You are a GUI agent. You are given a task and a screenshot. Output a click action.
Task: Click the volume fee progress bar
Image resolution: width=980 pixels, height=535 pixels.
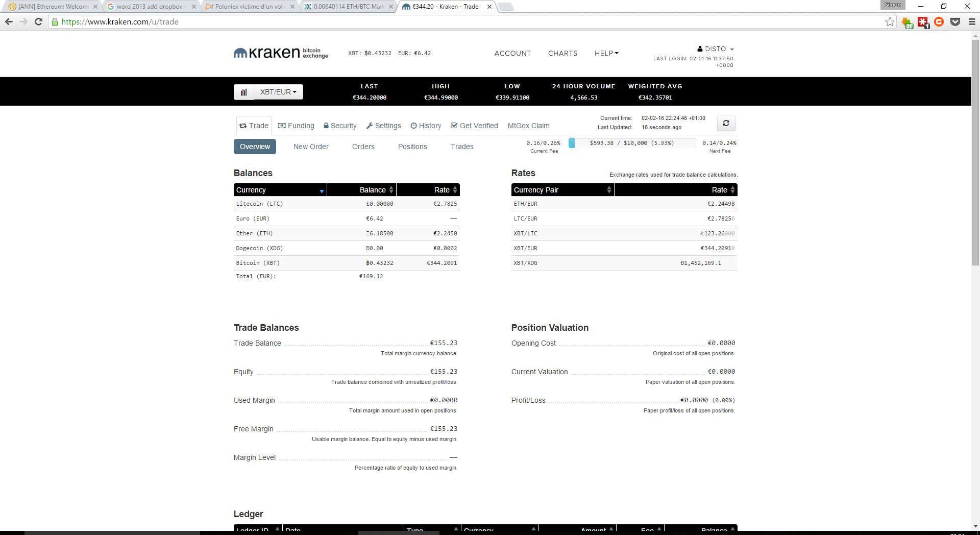pyautogui.click(x=632, y=143)
